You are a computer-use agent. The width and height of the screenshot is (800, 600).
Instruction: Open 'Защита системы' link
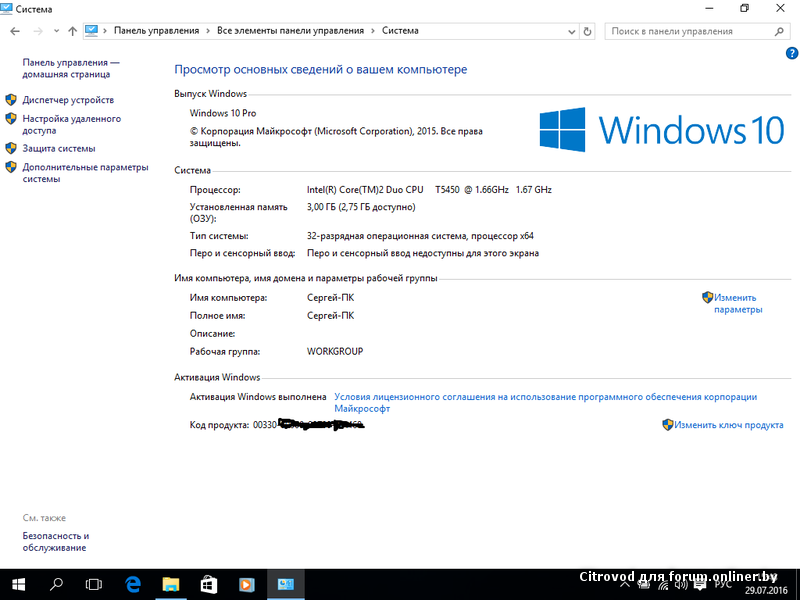59,148
